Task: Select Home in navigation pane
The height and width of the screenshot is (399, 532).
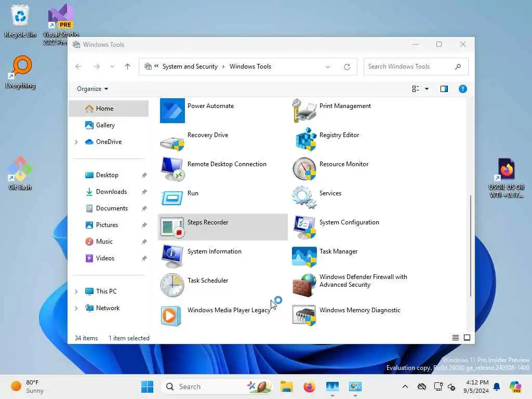Action: pos(109,109)
